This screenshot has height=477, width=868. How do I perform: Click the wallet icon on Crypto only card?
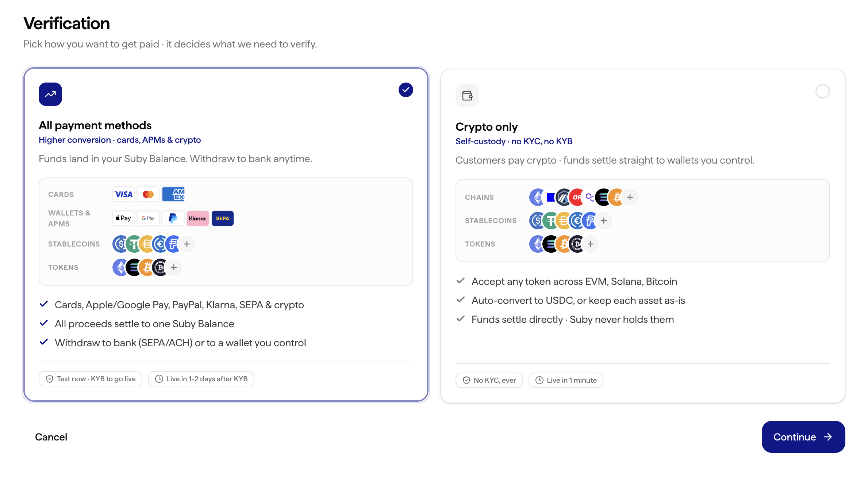click(467, 96)
